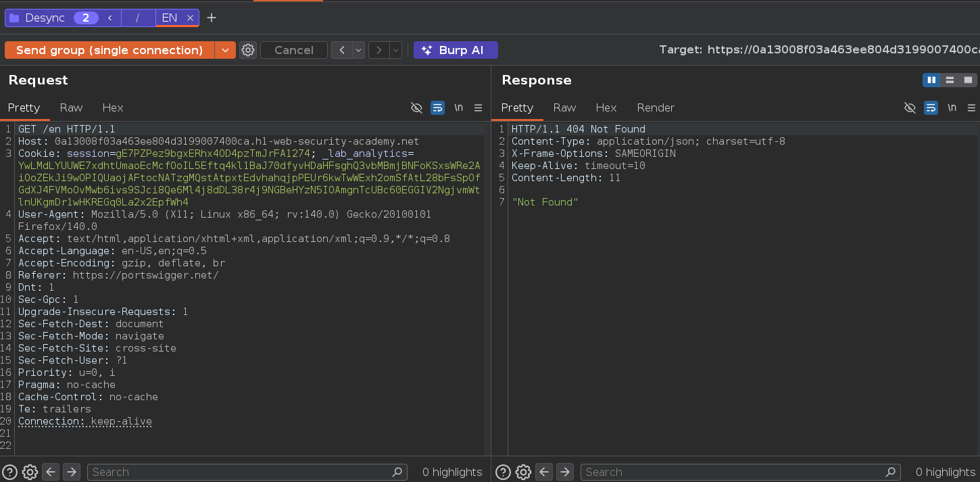Click Request 0 highlights label

point(452,472)
